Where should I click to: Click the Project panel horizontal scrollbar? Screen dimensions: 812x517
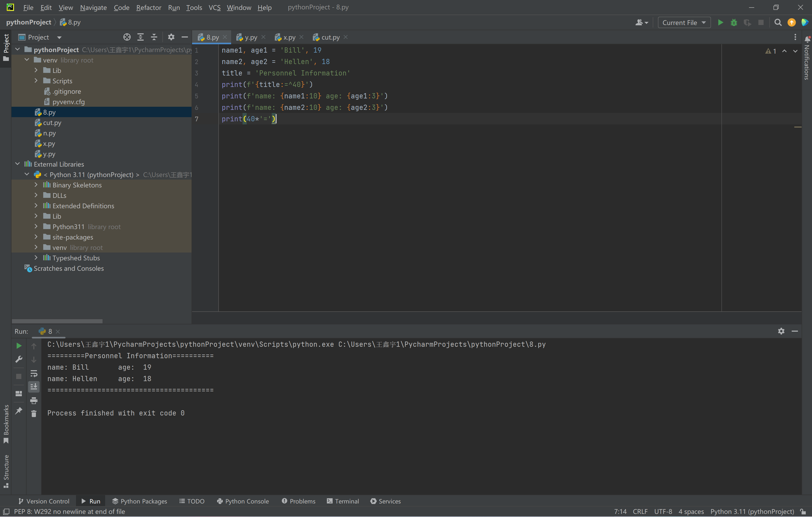click(57, 321)
